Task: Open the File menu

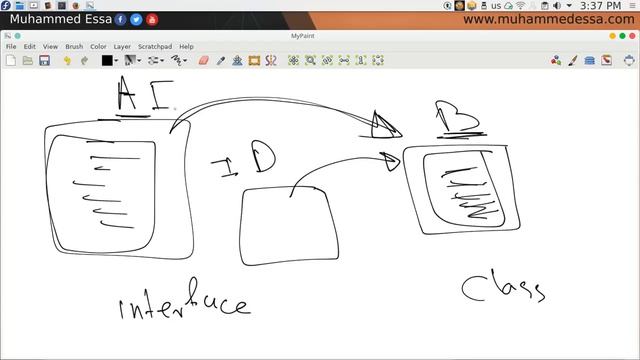Action: [11, 47]
